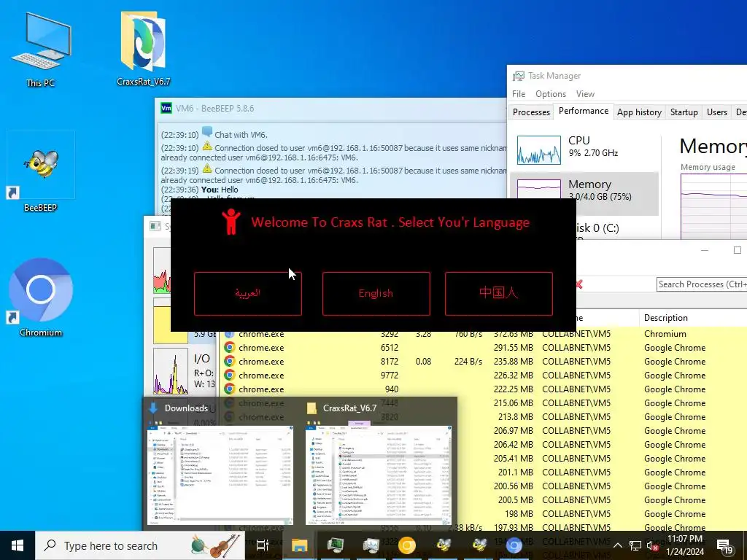Switch to Startup tab in Task Manager
Image resolution: width=747 pixels, height=560 pixels.
684,112
